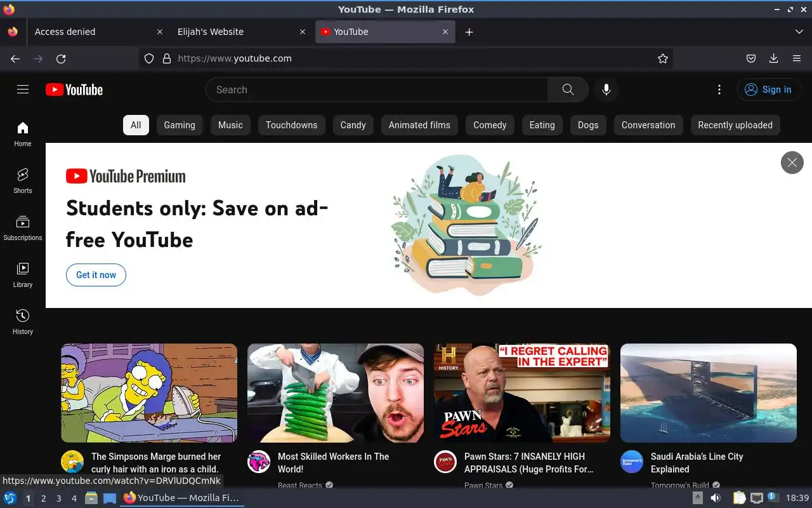Filter by the Conversation chip

[648, 125]
